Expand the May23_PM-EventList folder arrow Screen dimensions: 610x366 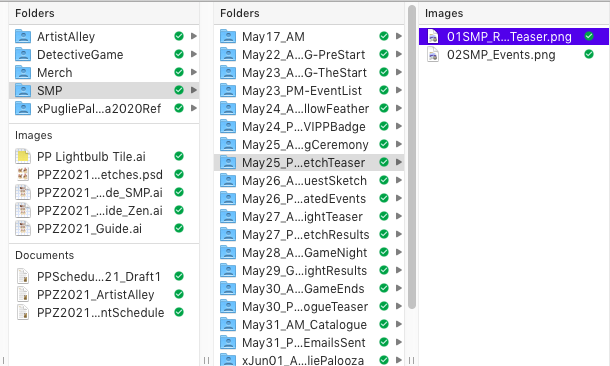399,90
